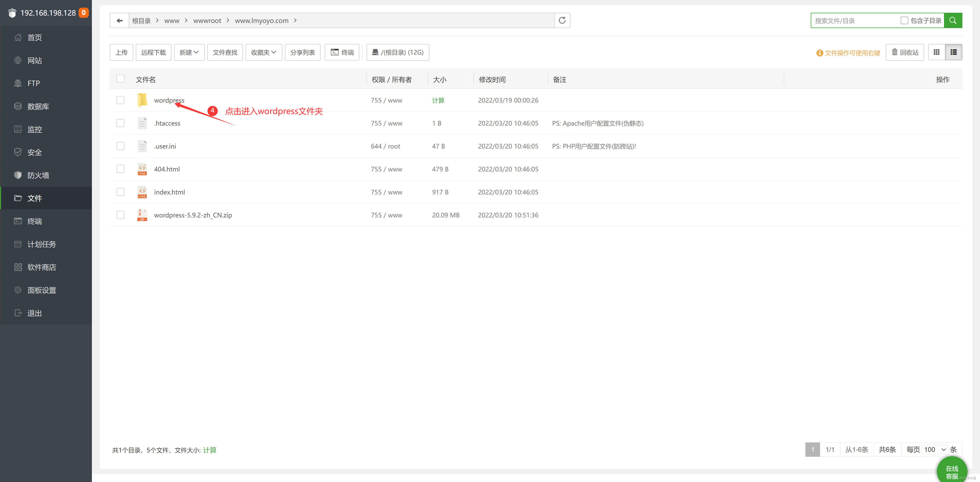Check the wordpress folder checkbox
Image resolution: width=980 pixels, height=482 pixels.
click(120, 100)
